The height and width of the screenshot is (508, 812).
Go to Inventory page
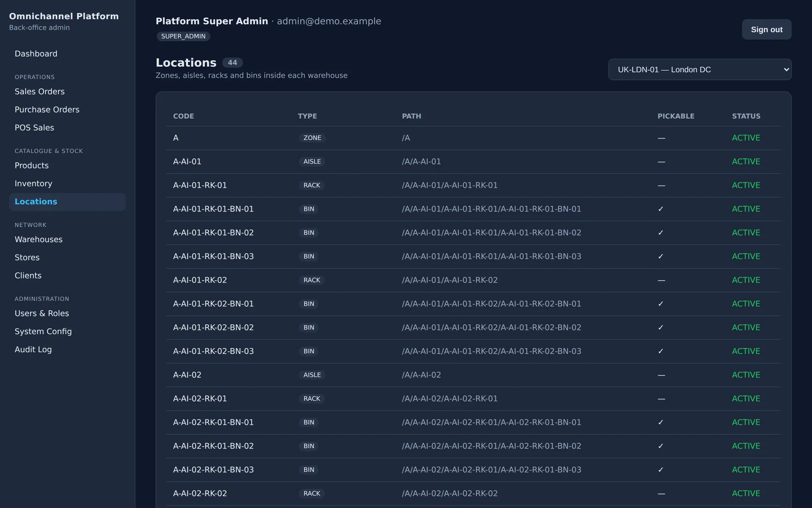coord(67,184)
